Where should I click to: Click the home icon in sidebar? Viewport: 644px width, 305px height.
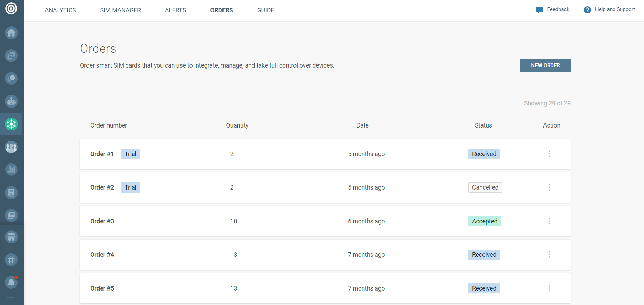(x=11, y=33)
